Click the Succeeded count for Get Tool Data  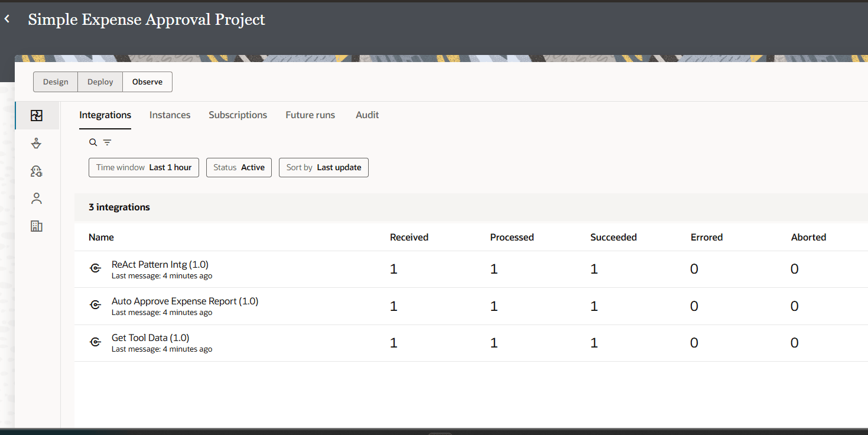(594, 342)
